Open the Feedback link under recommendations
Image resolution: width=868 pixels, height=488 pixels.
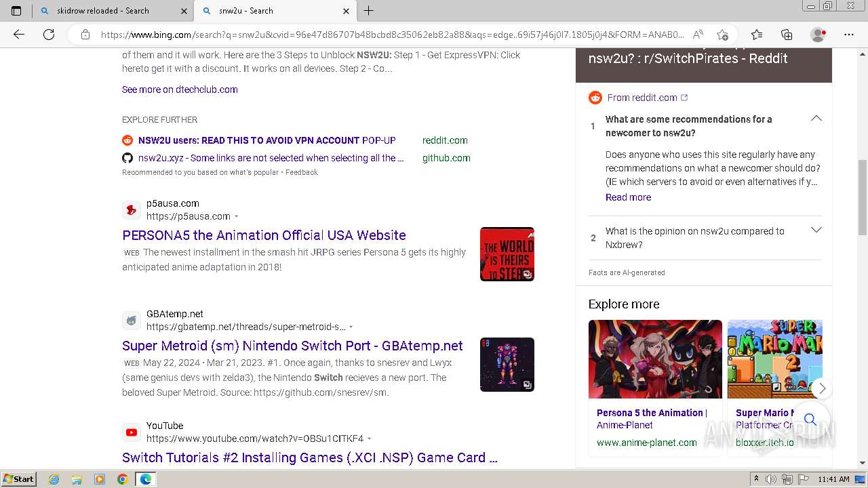(x=301, y=172)
